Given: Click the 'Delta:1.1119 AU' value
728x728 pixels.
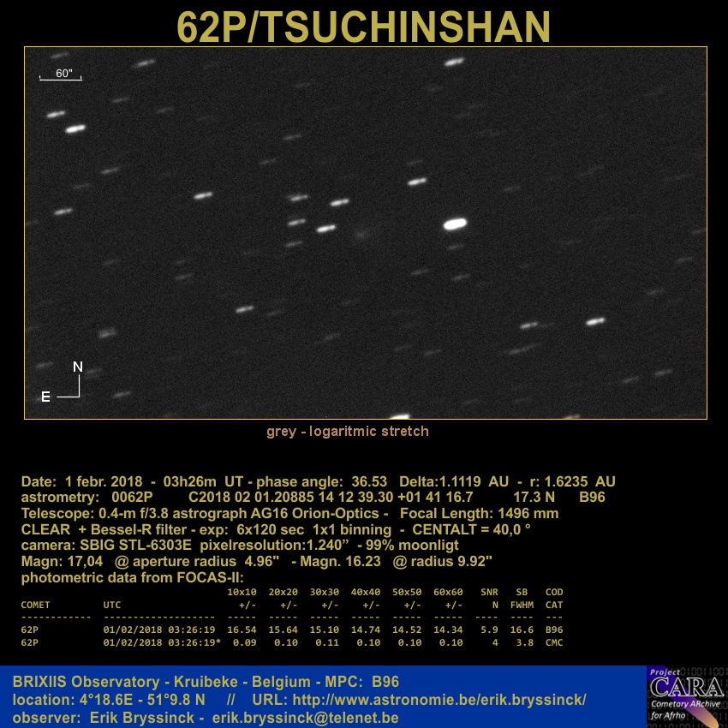Looking at the screenshot, I should click(454, 481).
